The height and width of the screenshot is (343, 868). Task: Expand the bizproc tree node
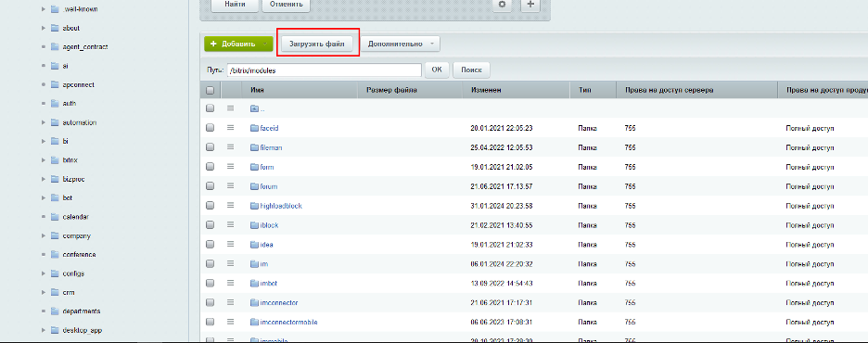44,179
